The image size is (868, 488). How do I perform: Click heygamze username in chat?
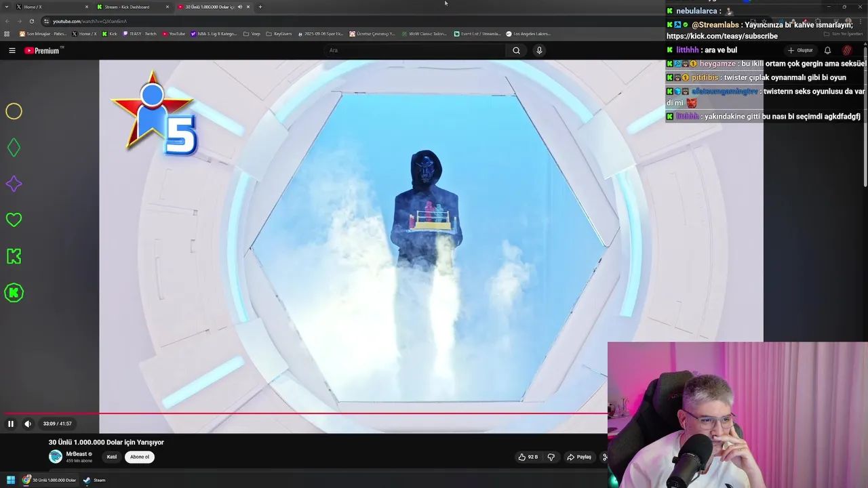(x=719, y=64)
